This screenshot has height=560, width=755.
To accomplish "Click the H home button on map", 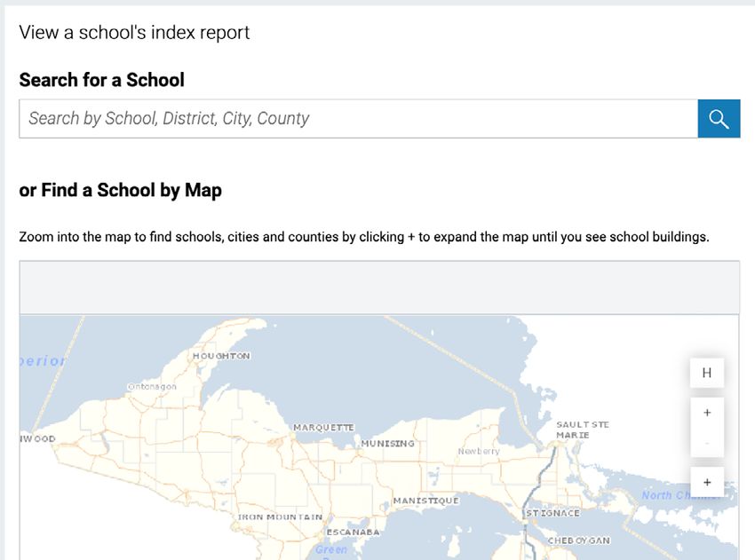I will coord(707,373).
